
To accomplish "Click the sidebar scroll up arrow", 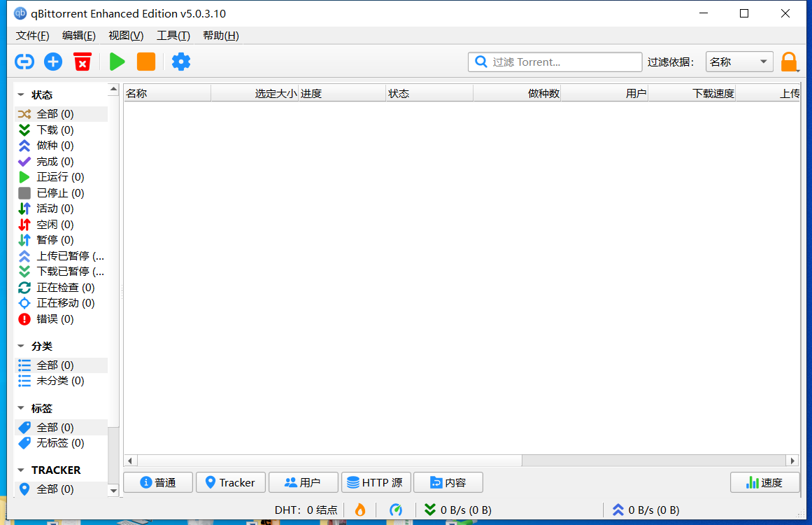I will point(113,90).
